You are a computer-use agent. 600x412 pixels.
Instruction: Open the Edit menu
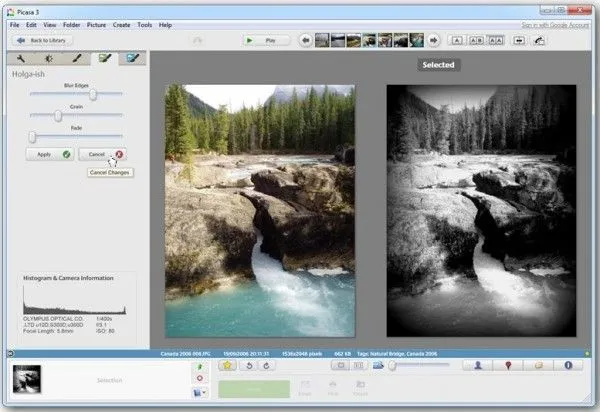31,25
